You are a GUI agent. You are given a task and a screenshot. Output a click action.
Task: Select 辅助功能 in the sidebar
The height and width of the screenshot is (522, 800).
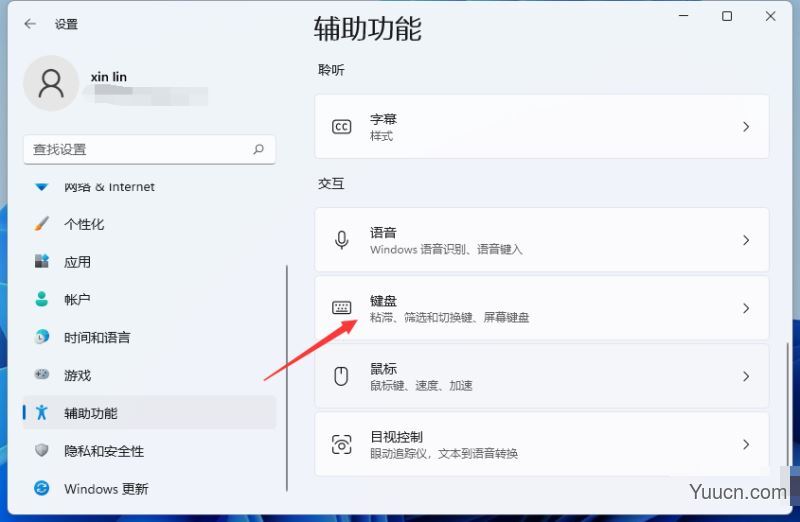[149, 412]
